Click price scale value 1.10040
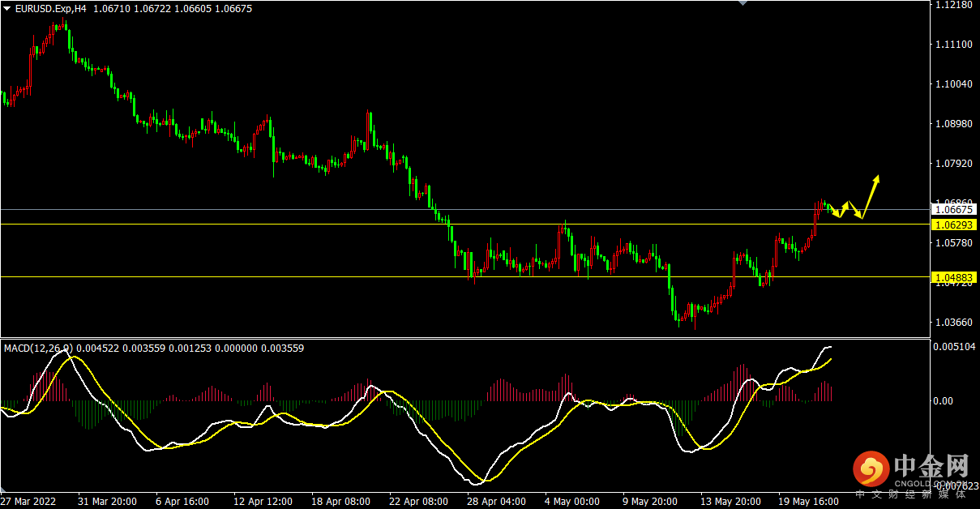The width and height of the screenshot is (980, 509). point(953,84)
